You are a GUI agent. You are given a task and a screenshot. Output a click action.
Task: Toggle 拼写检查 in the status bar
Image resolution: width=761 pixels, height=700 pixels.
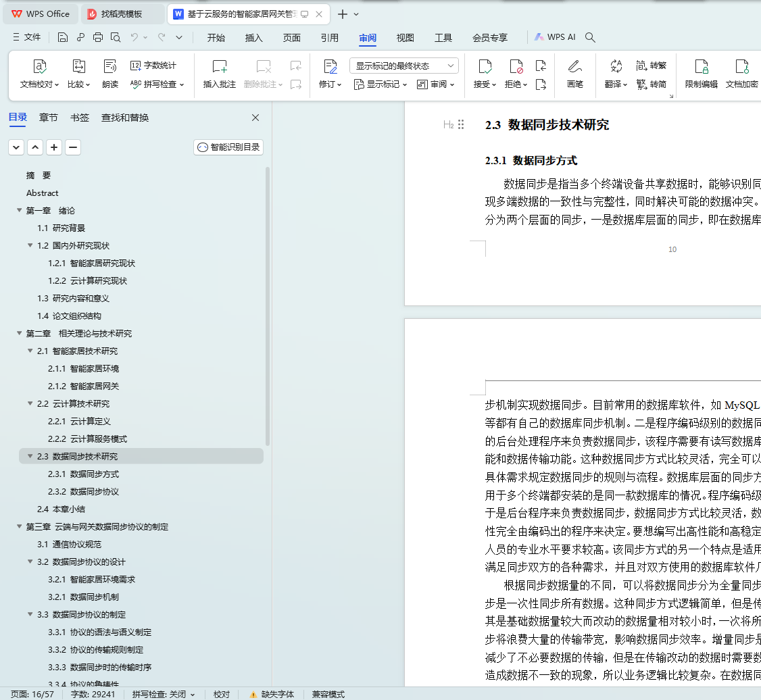pyautogui.click(x=164, y=694)
